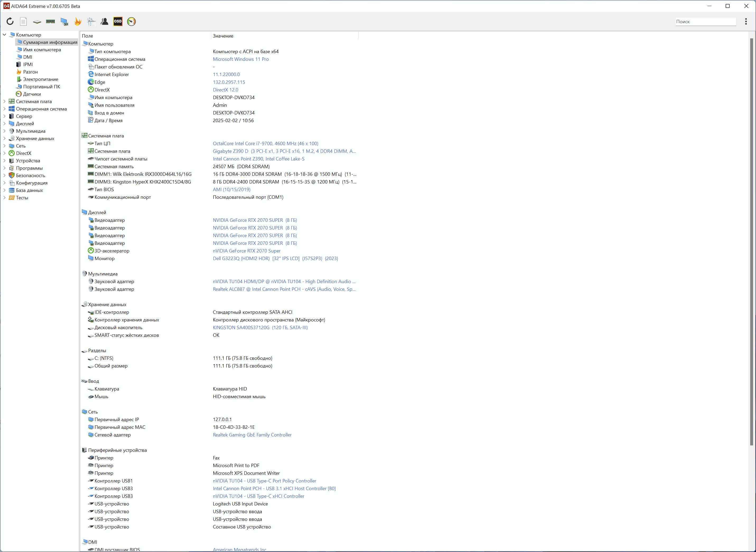Open the three-dot options menu
756x552 pixels.
tap(746, 22)
